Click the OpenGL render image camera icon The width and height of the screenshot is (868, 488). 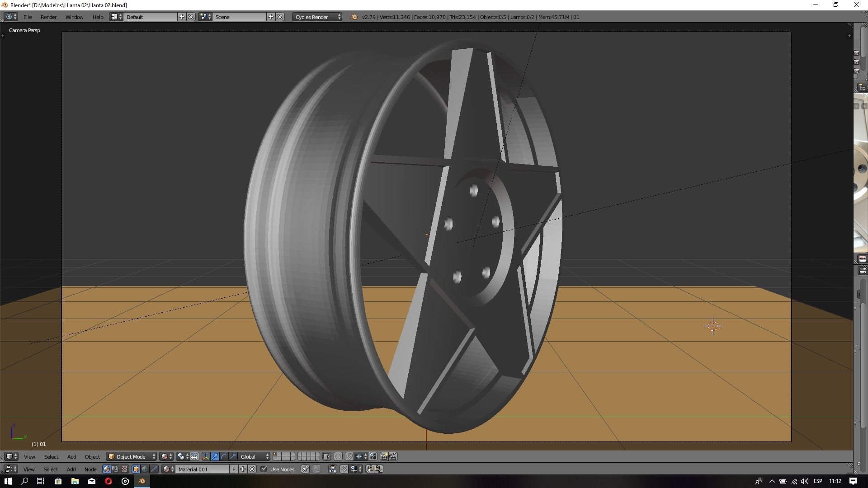click(384, 456)
